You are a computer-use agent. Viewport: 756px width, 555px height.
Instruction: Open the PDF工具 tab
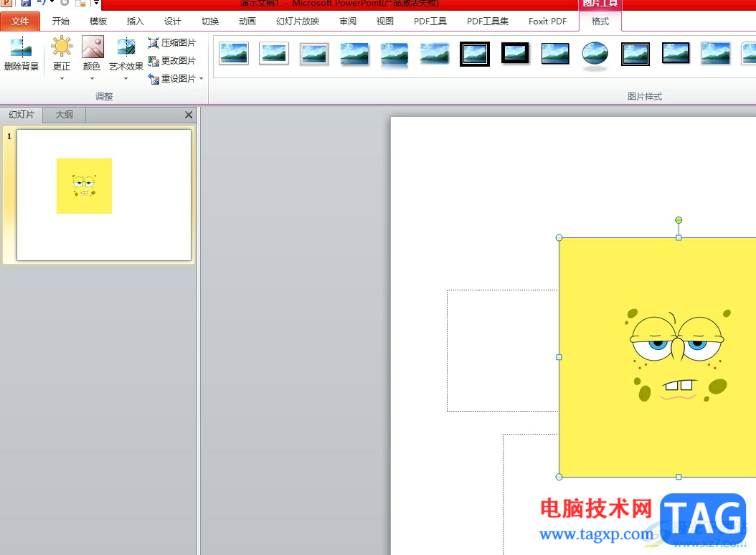(x=430, y=22)
